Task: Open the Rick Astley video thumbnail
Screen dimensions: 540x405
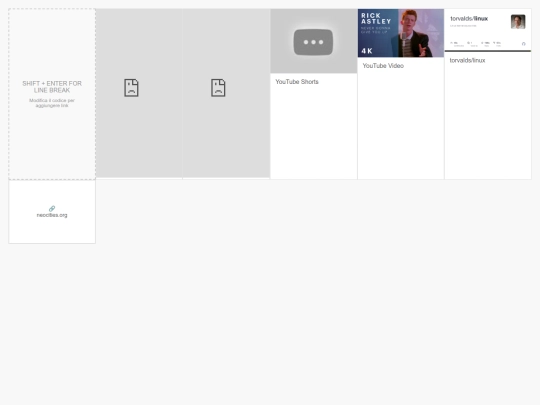Action: pos(401,33)
